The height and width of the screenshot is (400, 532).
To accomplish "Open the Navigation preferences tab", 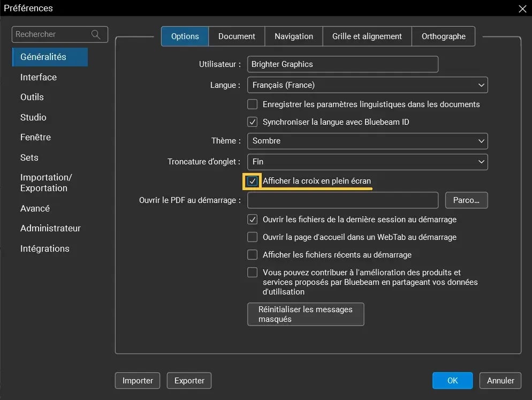I will (293, 36).
